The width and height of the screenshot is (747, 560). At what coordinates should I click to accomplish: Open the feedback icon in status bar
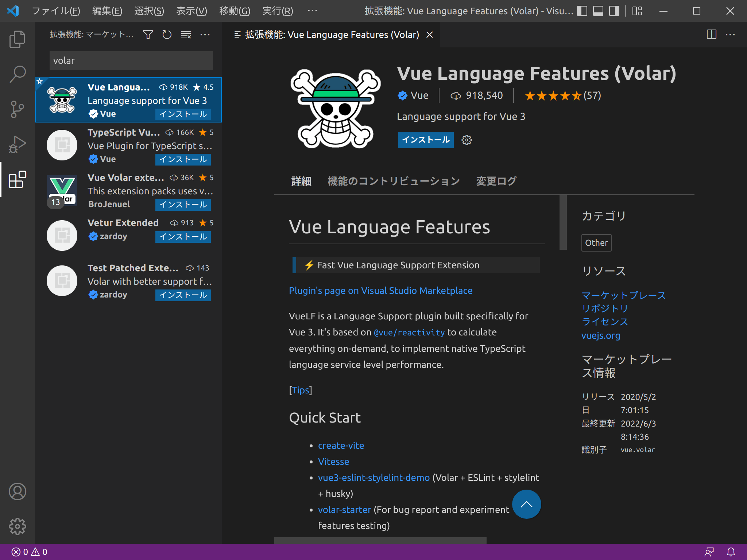[x=709, y=552]
